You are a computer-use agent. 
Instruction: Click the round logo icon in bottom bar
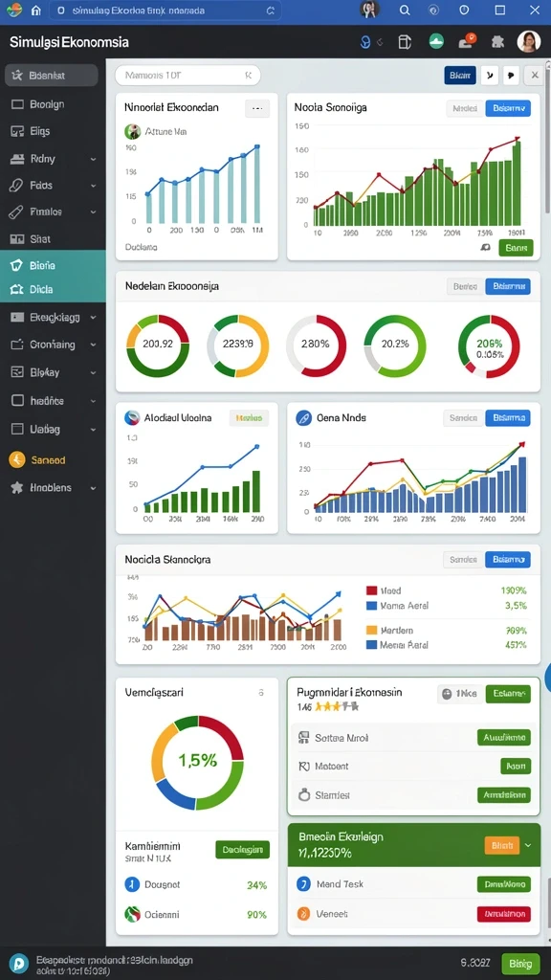point(19,963)
